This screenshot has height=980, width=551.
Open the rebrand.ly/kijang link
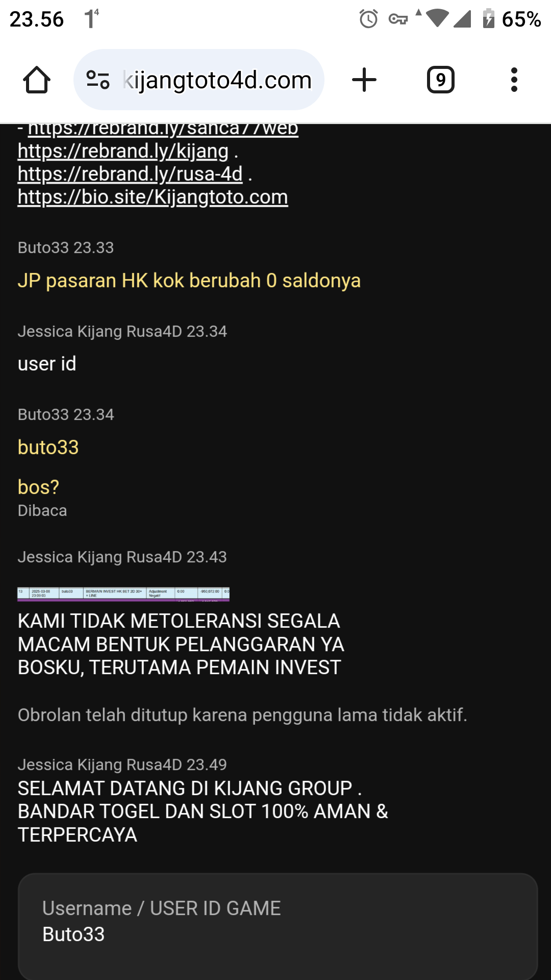coord(123,151)
